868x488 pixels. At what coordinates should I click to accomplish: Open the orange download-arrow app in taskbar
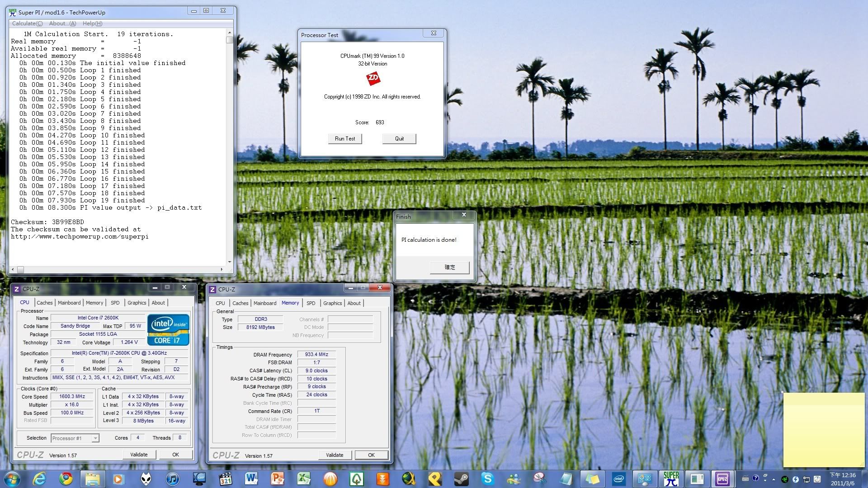click(x=383, y=479)
